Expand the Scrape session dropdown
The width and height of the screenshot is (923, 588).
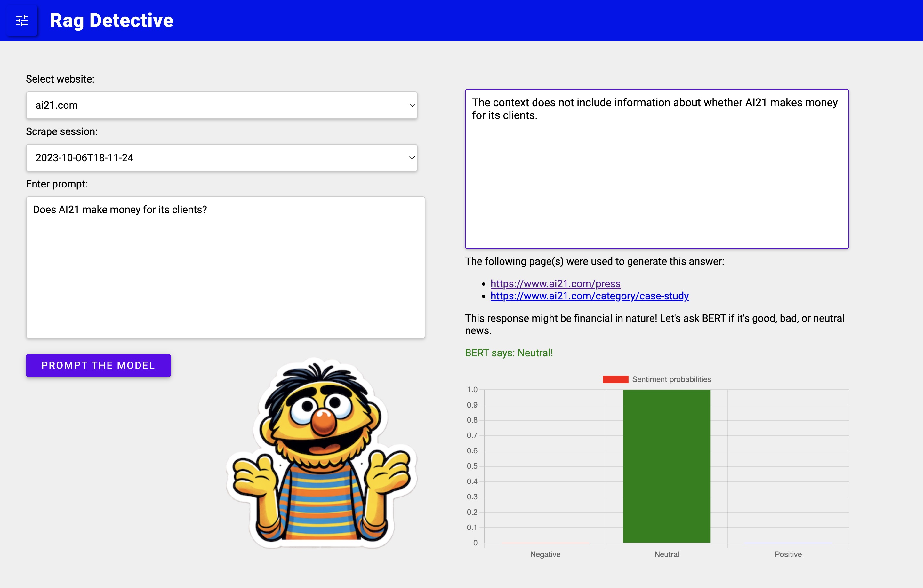(221, 157)
